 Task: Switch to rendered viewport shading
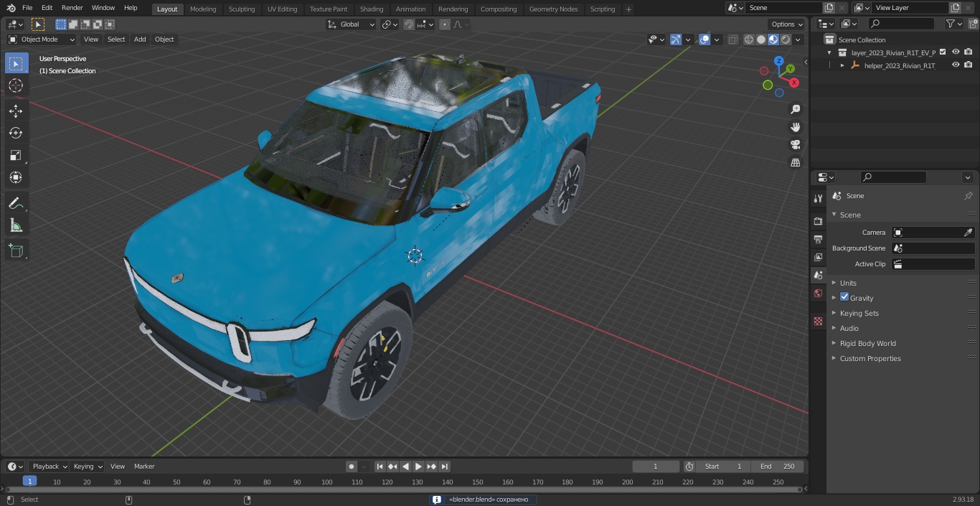click(786, 39)
